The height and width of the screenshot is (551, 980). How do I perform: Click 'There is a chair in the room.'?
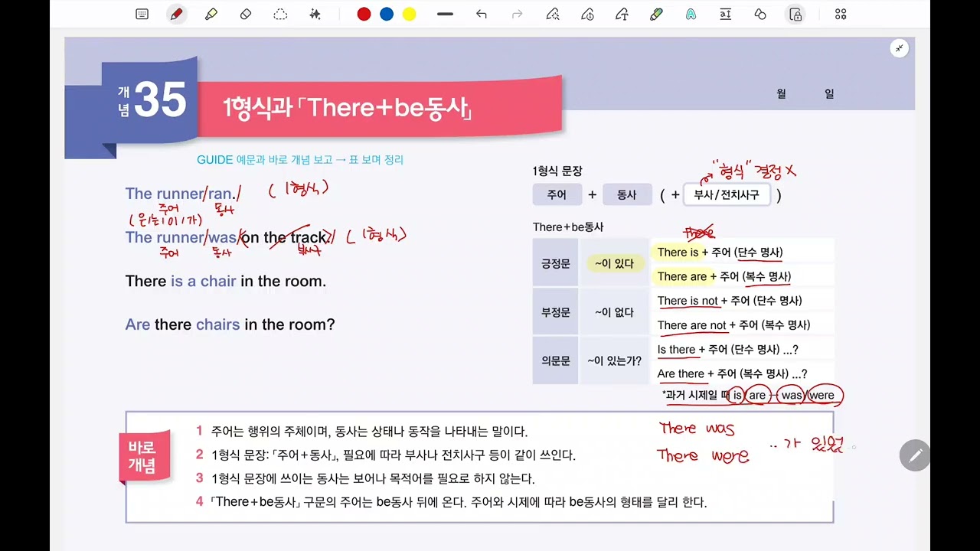click(226, 281)
